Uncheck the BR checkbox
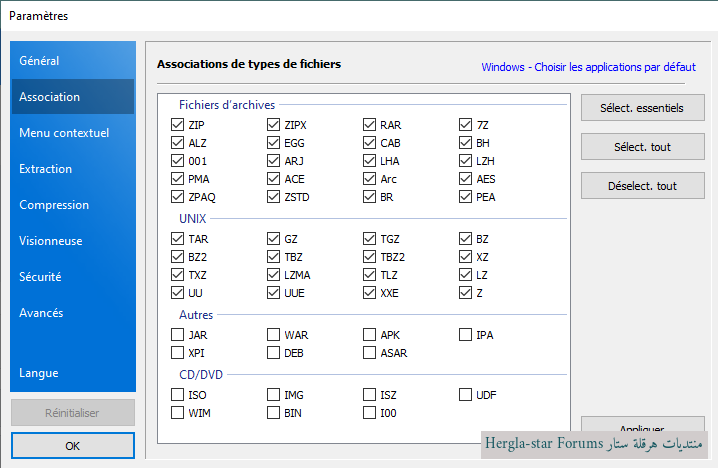The width and height of the screenshot is (718, 468). click(370, 196)
